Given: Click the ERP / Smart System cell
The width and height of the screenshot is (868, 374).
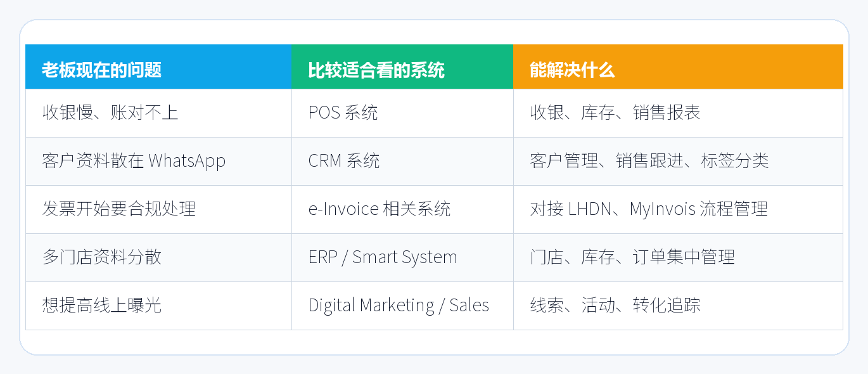Looking at the screenshot, I should point(402,257).
